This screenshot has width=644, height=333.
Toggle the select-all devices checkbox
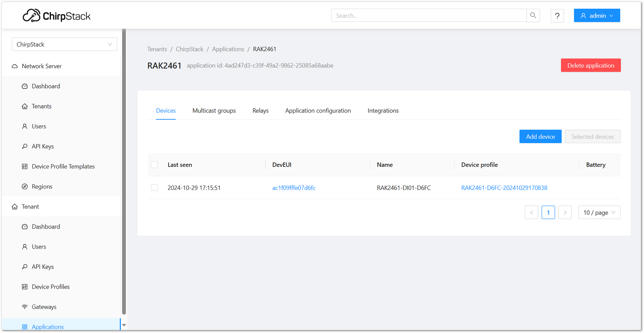click(154, 165)
